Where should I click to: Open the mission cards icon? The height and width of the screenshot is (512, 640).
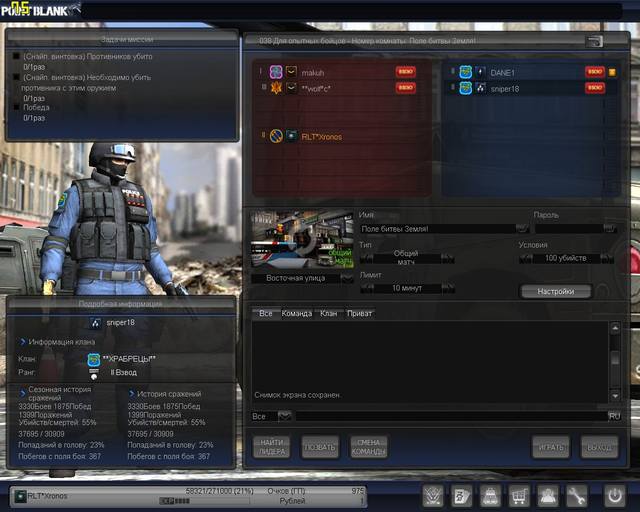click(462, 496)
